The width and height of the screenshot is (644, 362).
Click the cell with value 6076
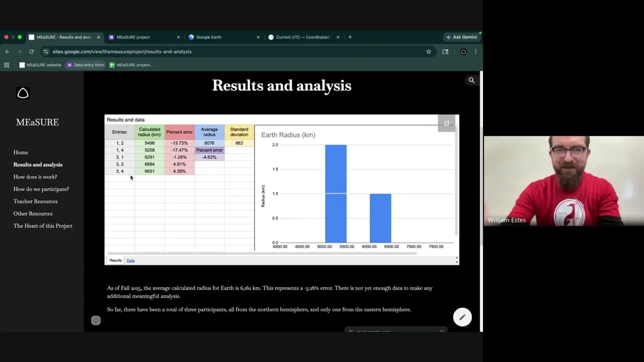[x=209, y=143]
